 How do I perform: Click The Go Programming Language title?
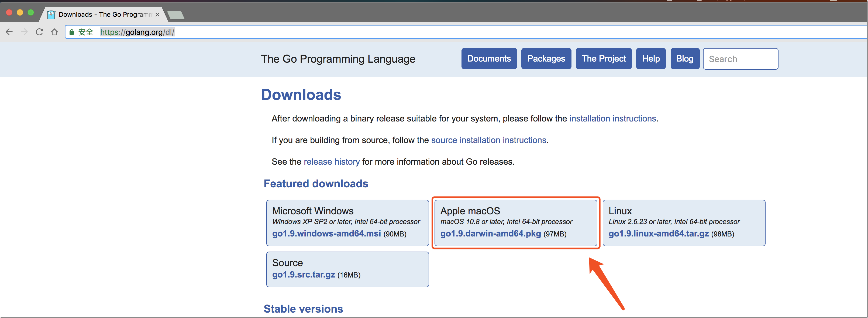coord(338,59)
